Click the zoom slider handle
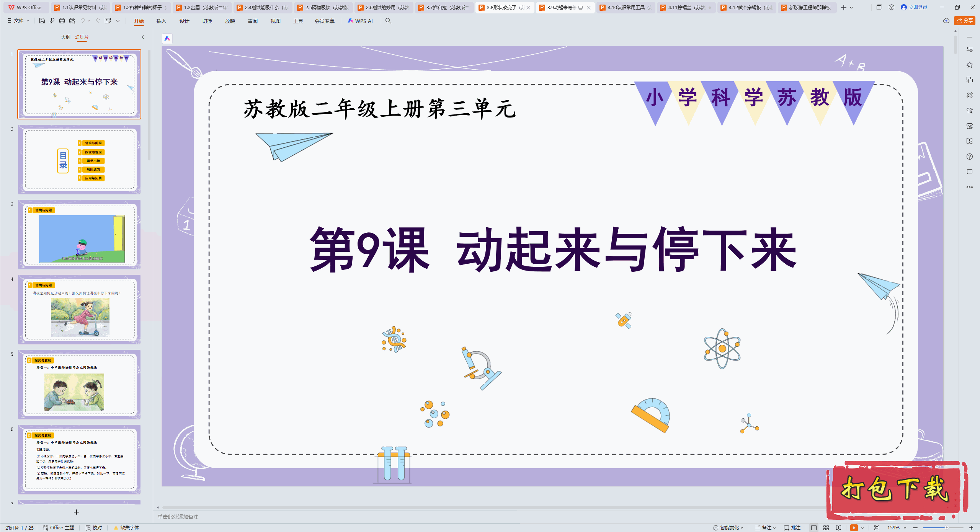This screenshot has width=980, height=532. [x=946, y=527]
